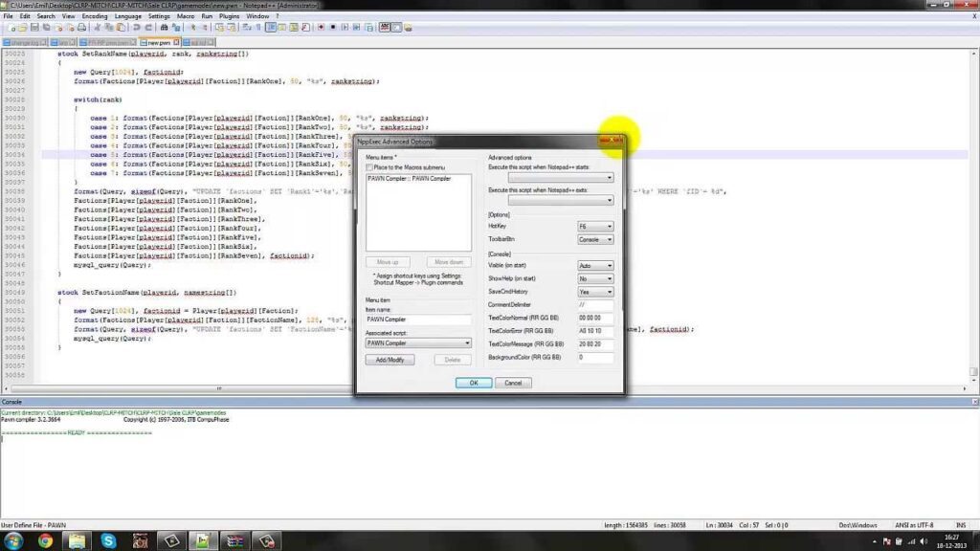
Task: Click the Paste toolbar icon
Action: tap(121, 28)
